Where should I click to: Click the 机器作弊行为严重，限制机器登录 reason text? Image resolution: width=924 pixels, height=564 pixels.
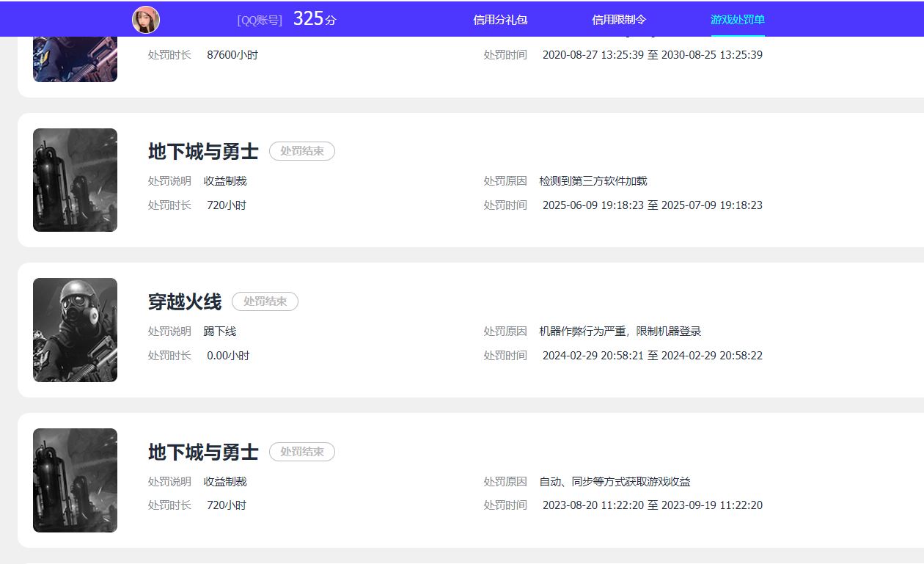(620, 332)
